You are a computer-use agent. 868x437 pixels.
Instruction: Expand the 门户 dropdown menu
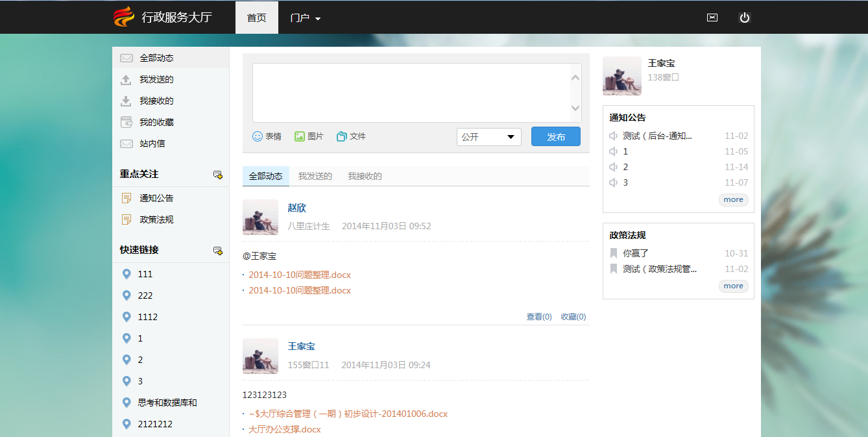(x=306, y=18)
